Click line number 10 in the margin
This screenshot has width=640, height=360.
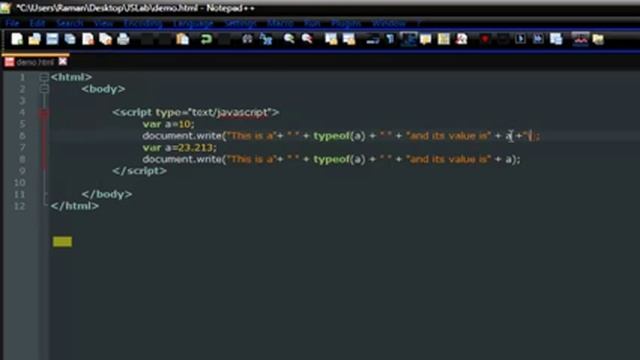coord(20,182)
